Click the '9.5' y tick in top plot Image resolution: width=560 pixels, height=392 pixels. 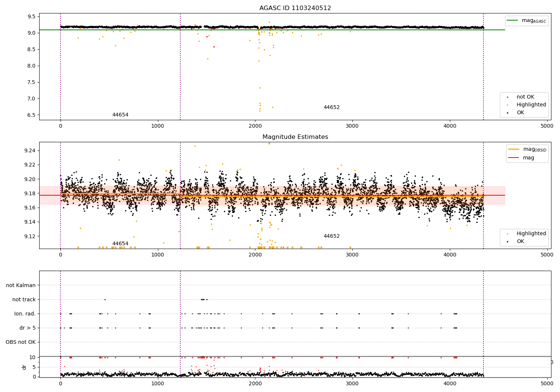(x=32, y=17)
